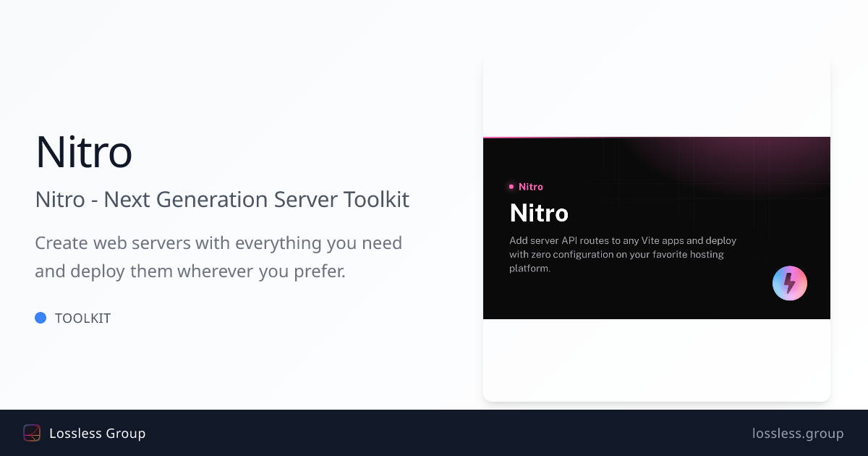Click the TOOLKIT category tag label

pyautogui.click(x=82, y=318)
